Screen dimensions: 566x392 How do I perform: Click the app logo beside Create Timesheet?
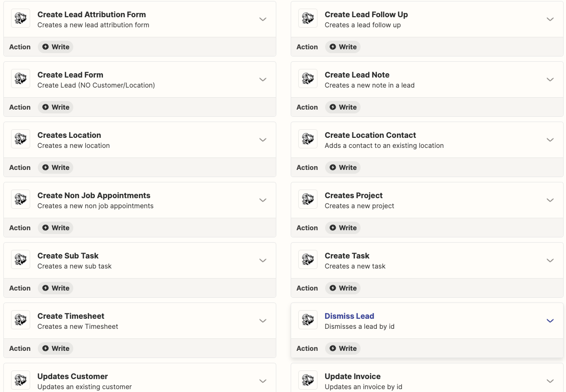(21, 320)
